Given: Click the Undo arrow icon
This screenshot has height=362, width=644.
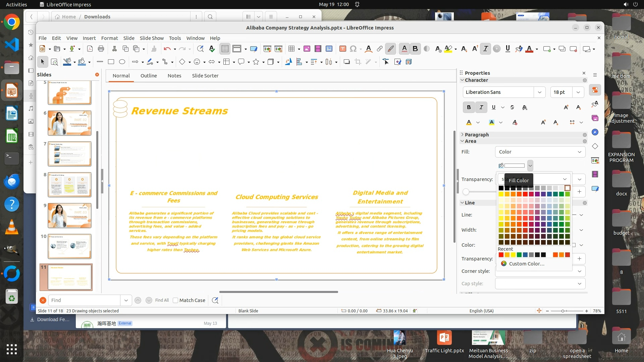Looking at the screenshot, I should (167, 49).
